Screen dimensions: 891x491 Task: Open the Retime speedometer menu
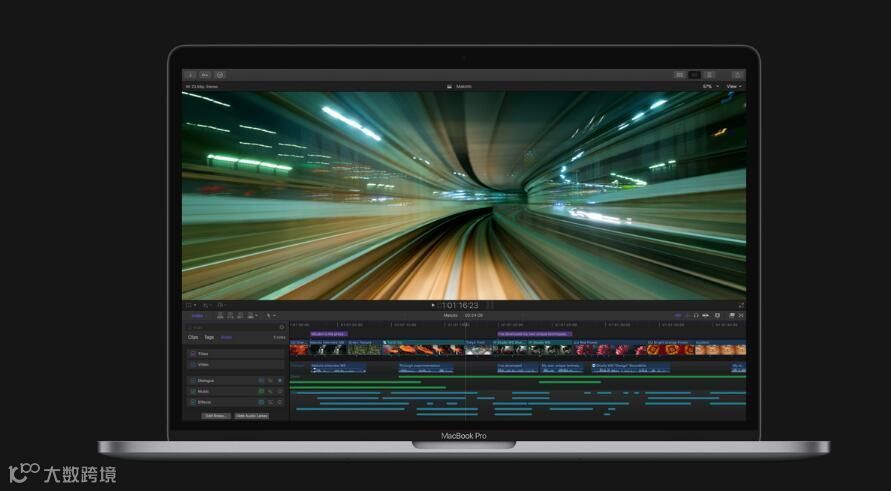(x=220, y=305)
